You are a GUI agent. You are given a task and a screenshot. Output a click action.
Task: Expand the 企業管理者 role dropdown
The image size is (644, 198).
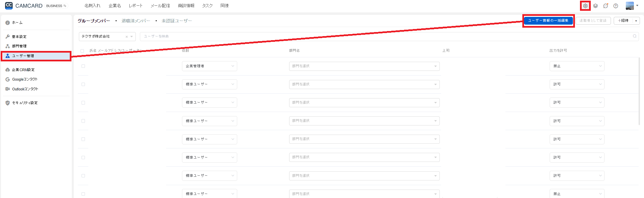pyautogui.click(x=209, y=66)
